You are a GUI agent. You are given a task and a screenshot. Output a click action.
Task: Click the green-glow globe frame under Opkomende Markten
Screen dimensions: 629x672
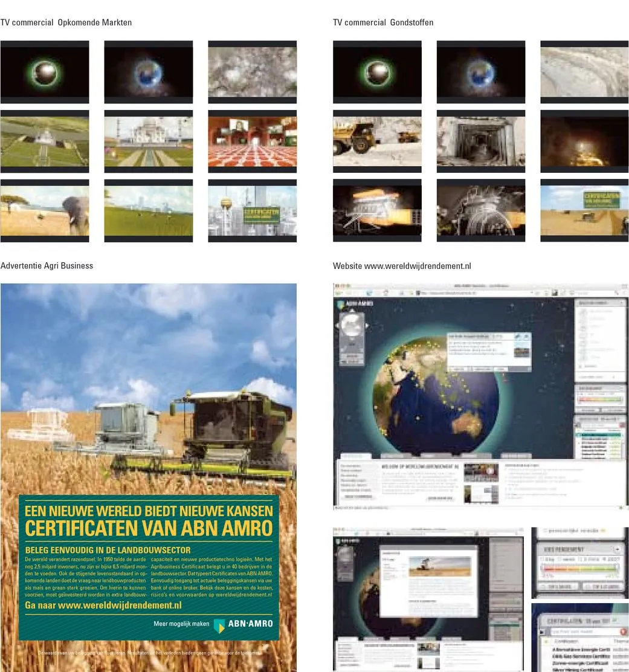[45, 72]
